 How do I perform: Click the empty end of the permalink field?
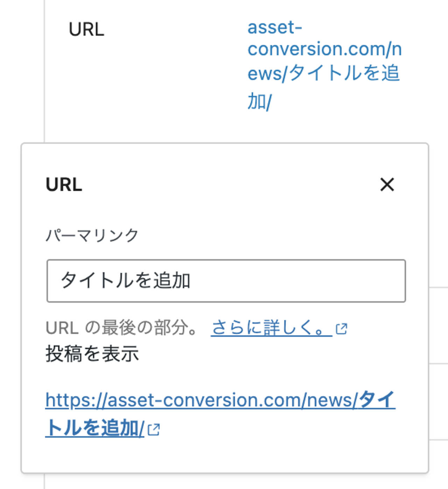pyautogui.click(x=297, y=281)
